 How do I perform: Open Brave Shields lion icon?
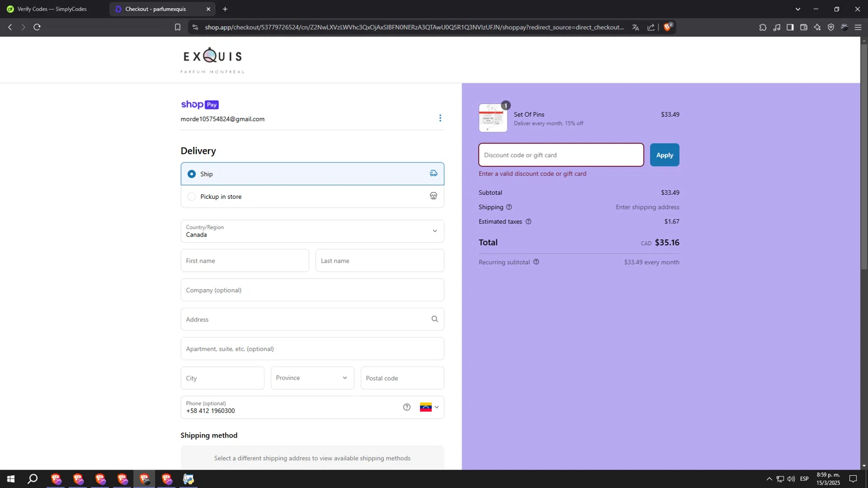pos(667,27)
